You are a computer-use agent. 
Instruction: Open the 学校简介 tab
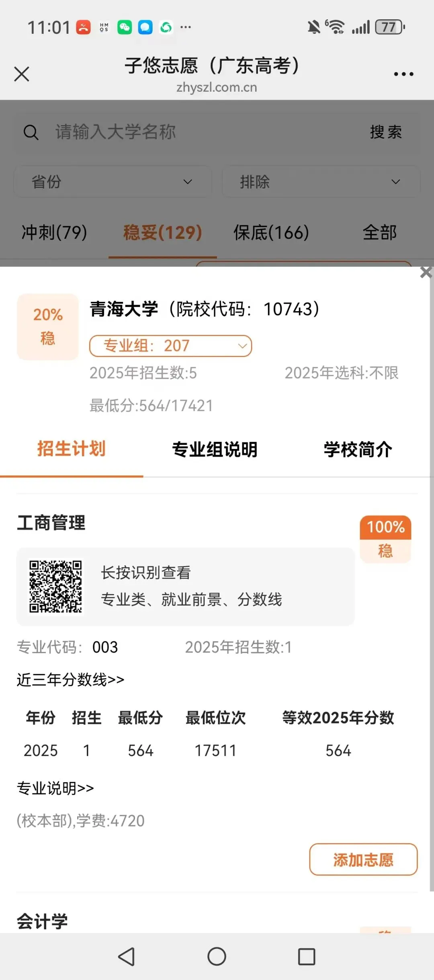pos(358,449)
